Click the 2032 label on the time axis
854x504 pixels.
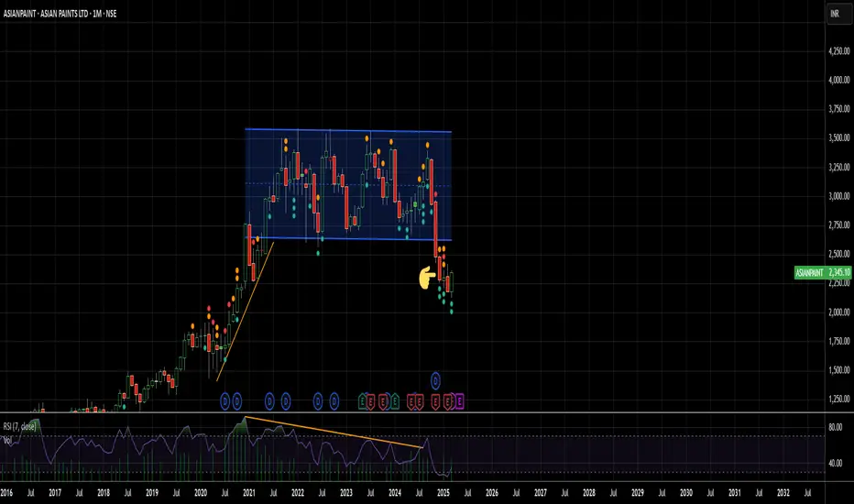point(783,493)
